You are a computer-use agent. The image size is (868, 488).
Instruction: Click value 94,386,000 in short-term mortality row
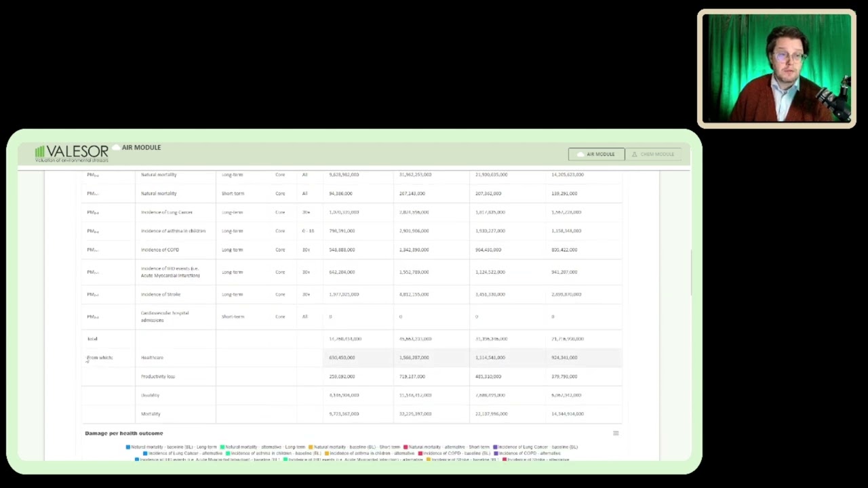[x=340, y=194]
